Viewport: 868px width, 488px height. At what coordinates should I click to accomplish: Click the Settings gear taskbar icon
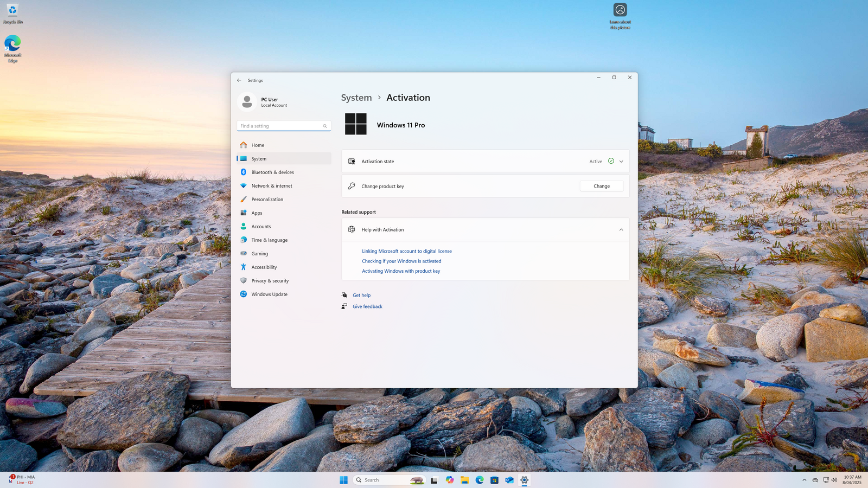coord(524,480)
